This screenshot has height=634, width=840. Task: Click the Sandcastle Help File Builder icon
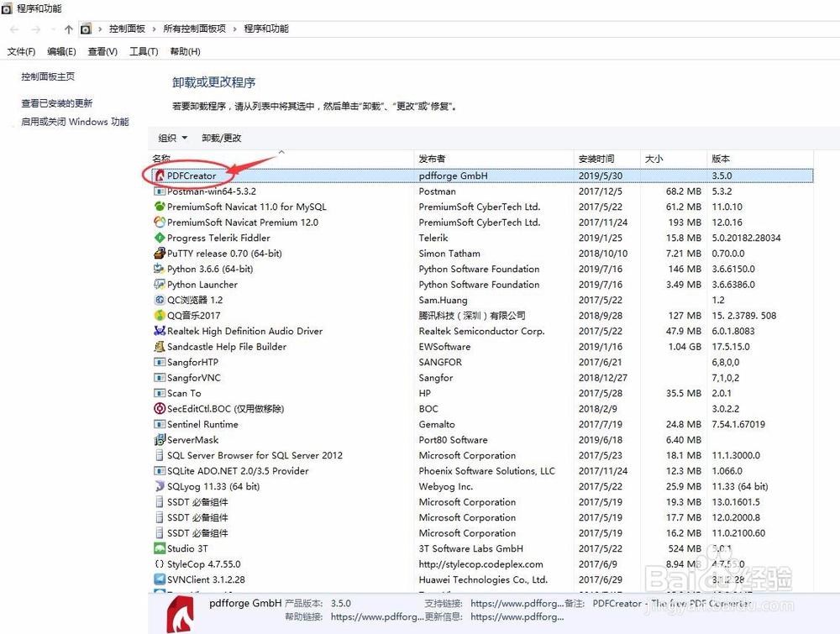point(160,347)
